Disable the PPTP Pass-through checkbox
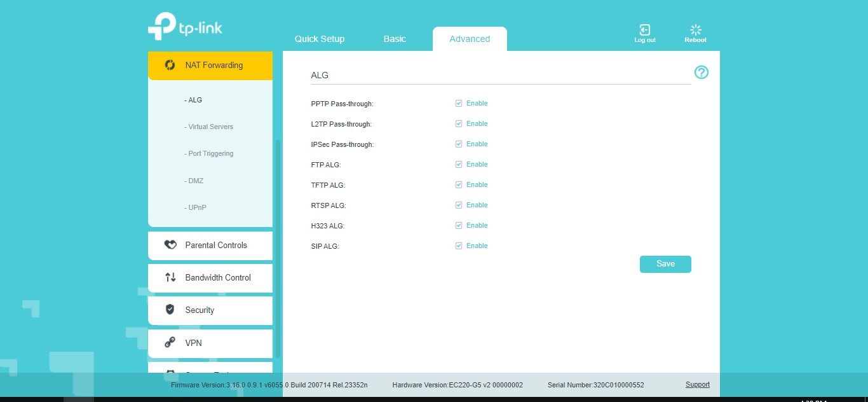The image size is (868, 402). click(x=459, y=104)
